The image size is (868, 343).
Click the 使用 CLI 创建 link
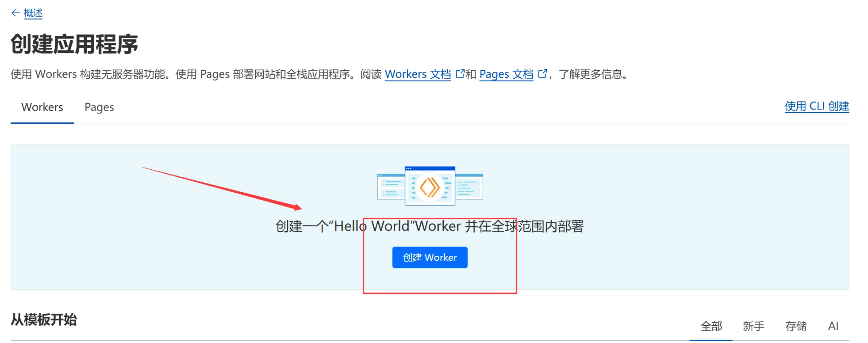(817, 106)
